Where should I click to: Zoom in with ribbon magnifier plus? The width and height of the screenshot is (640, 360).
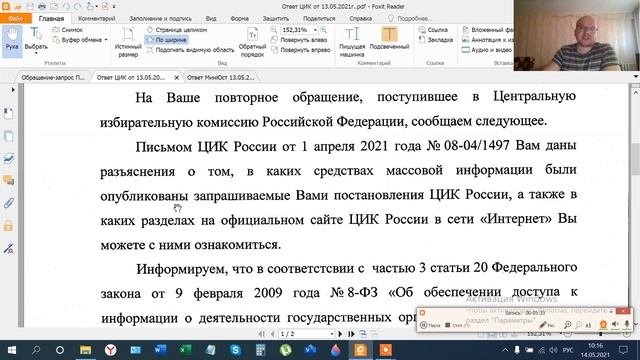(324, 30)
